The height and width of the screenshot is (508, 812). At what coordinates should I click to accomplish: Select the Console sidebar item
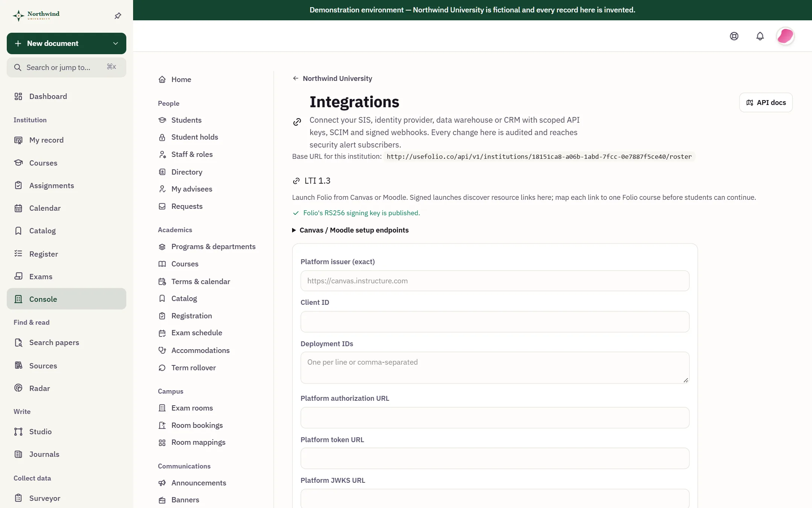[67, 299]
